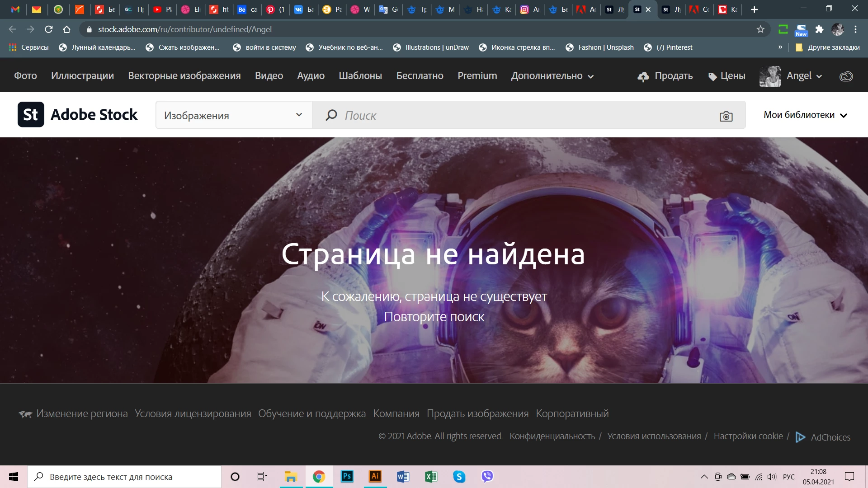Open Photoshop from the taskbar
Image resolution: width=868 pixels, height=488 pixels.
[347, 476]
